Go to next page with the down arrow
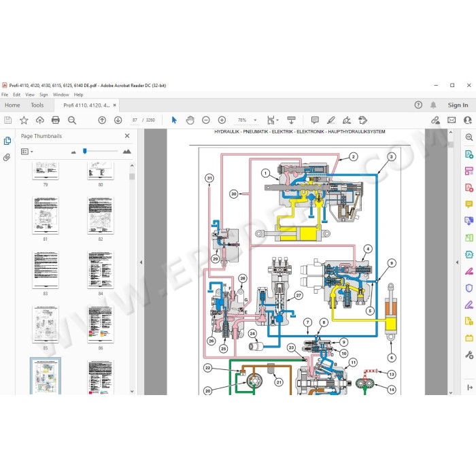Viewport: 476px width, 476px height. [x=118, y=120]
